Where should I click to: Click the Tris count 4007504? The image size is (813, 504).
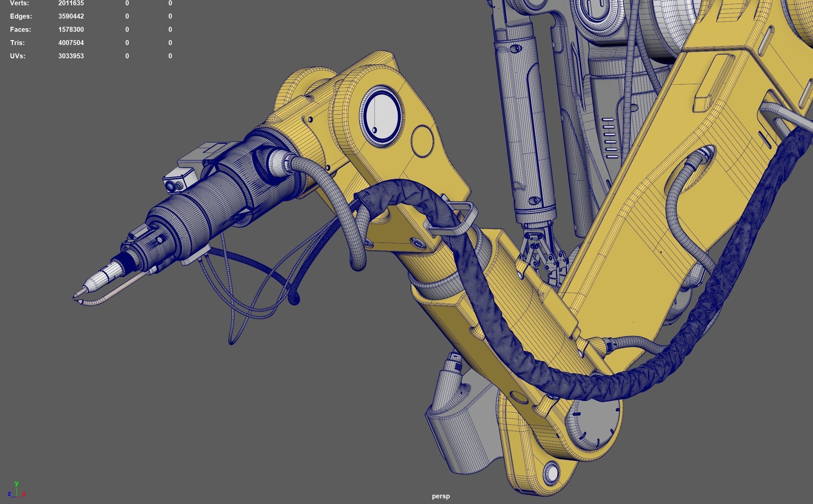click(71, 43)
